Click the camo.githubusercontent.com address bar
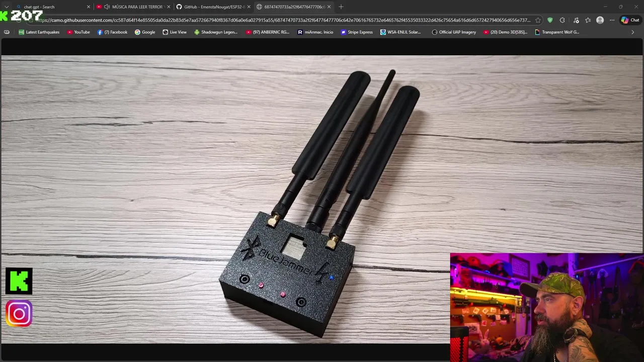This screenshot has height=362, width=644. [x=283, y=20]
